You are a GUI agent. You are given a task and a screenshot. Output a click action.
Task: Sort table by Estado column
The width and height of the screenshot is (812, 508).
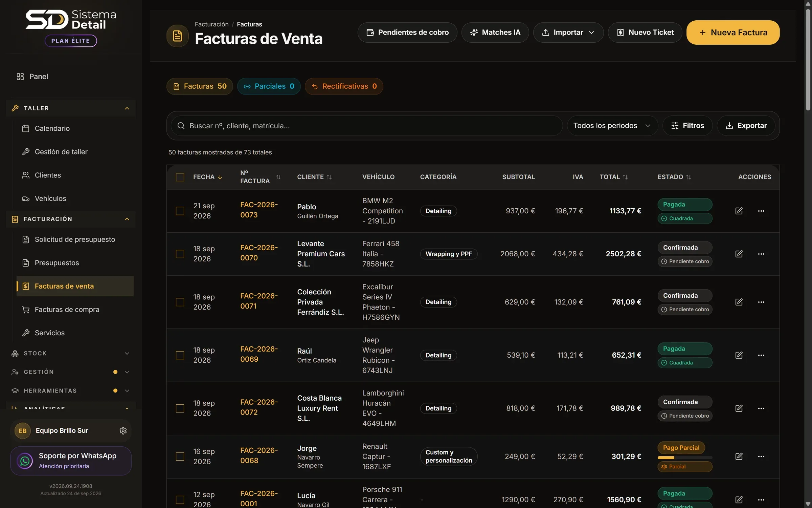point(689,177)
